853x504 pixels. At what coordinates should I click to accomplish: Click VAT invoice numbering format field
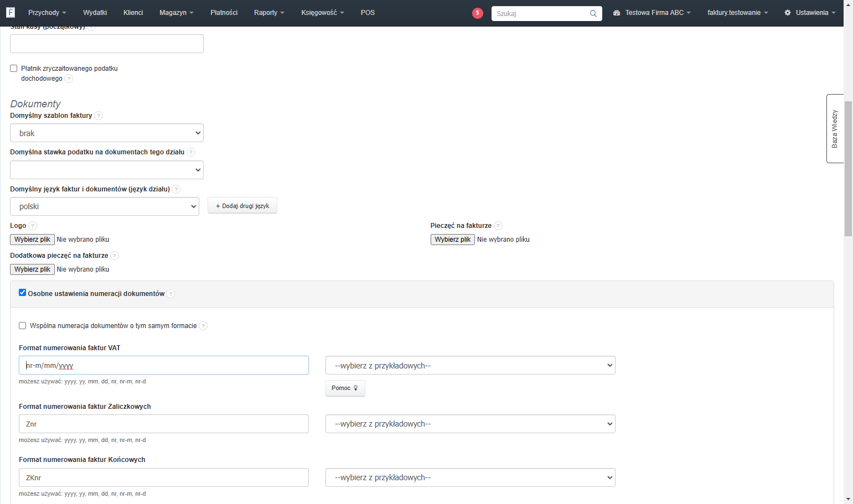coord(164,365)
